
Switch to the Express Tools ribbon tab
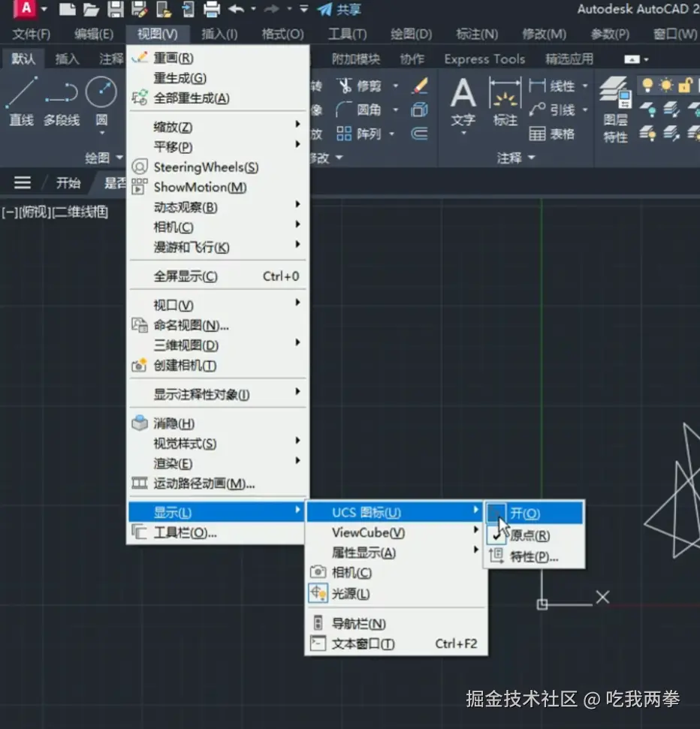pyautogui.click(x=484, y=59)
